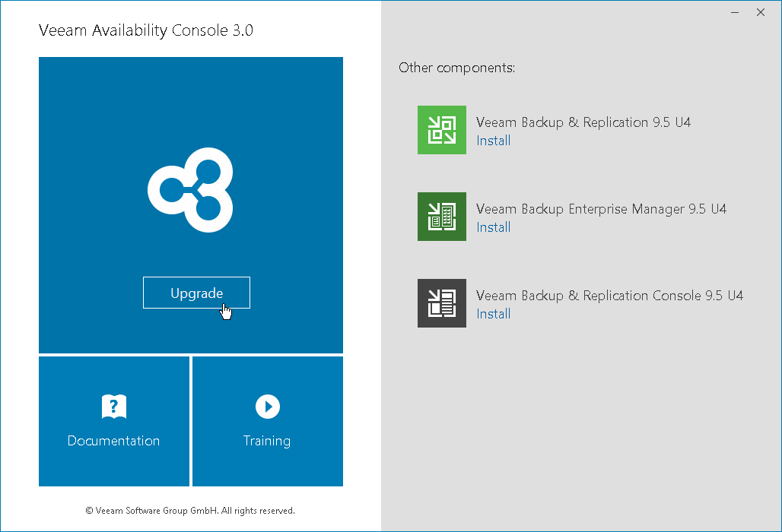The image size is (782, 532).
Task: Install Veeam Backup & Replication 9.5 U4
Action: [x=493, y=141]
